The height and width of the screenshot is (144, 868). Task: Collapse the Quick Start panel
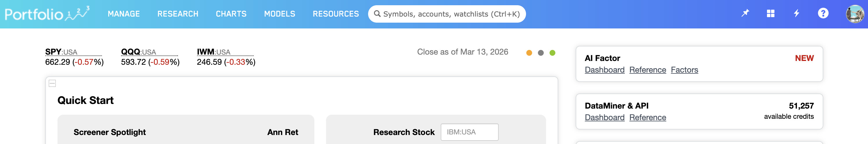click(x=52, y=83)
